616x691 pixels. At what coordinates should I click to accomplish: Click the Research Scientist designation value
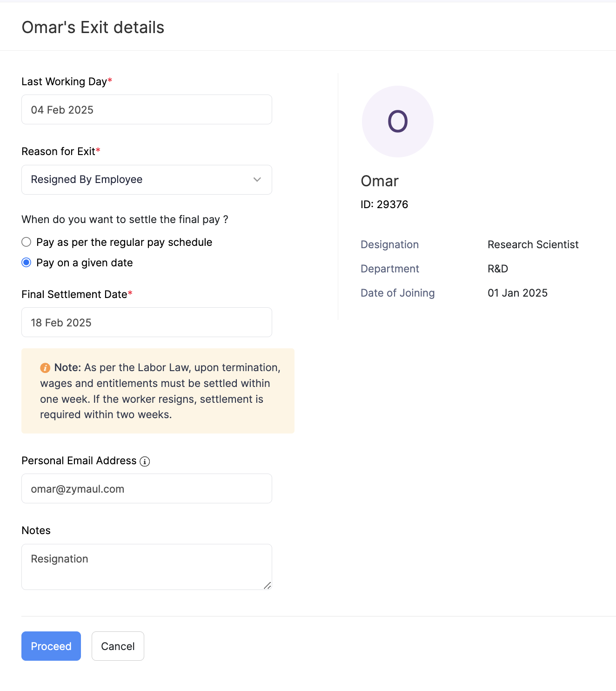pyautogui.click(x=533, y=244)
